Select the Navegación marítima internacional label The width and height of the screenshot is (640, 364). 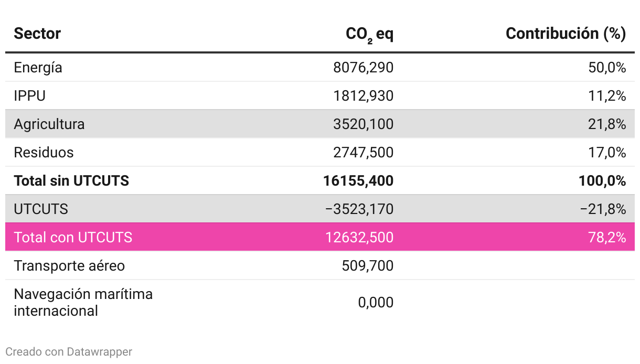[83, 302]
